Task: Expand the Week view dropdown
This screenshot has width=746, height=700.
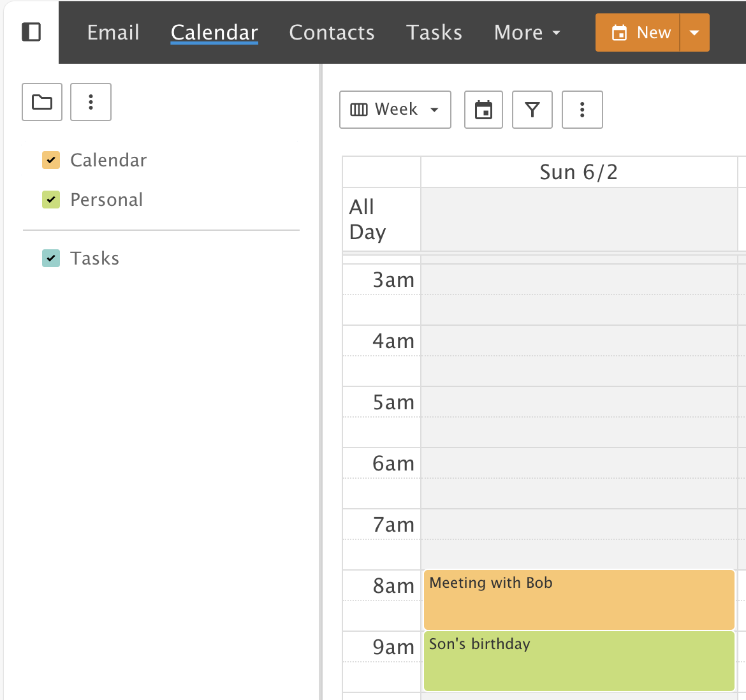Action: point(434,110)
